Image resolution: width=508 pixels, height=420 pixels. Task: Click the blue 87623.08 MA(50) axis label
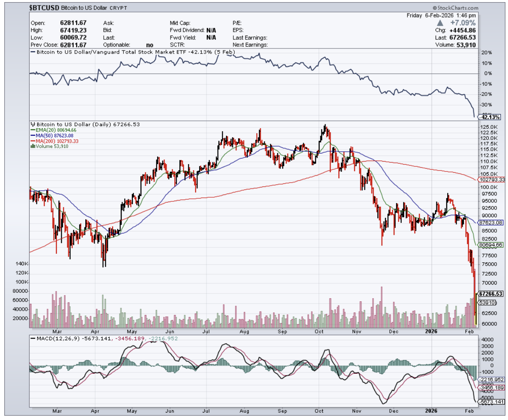[x=491, y=222]
